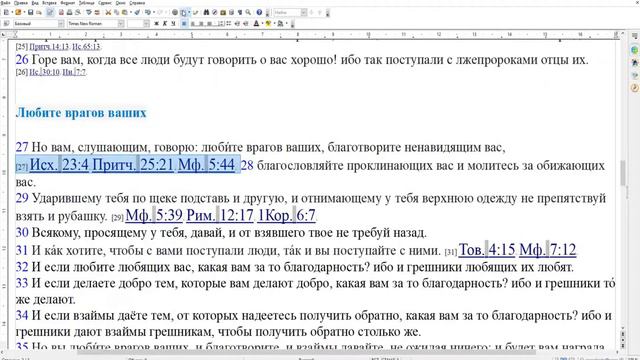Export directly as PDF

pyautogui.click(x=61, y=13)
